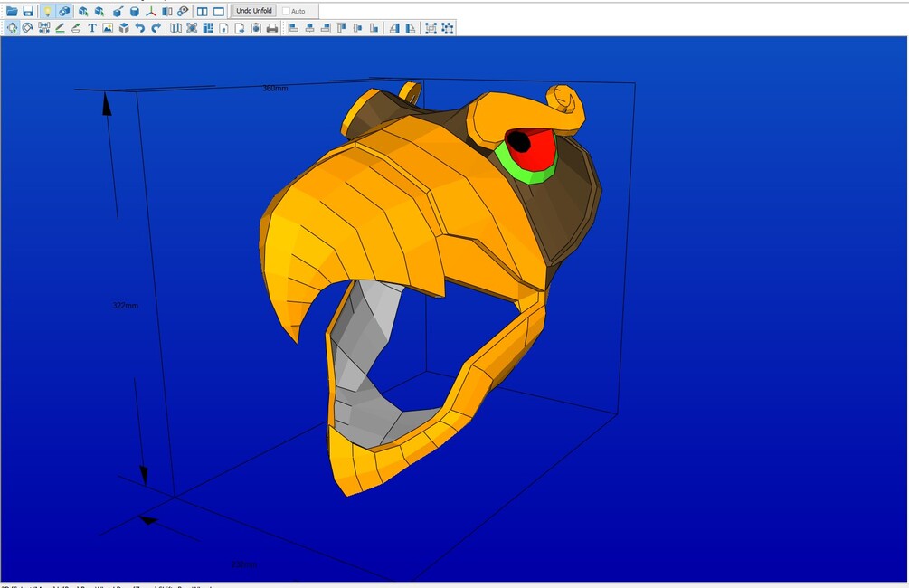Select the text T tool
The image size is (909, 588).
pyautogui.click(x=91, y=28)
